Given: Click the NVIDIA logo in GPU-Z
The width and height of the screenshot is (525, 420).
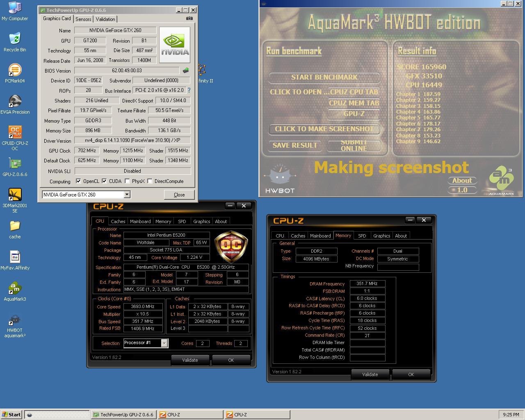Looking at the screenshot, I should click(x=175, y=45).
